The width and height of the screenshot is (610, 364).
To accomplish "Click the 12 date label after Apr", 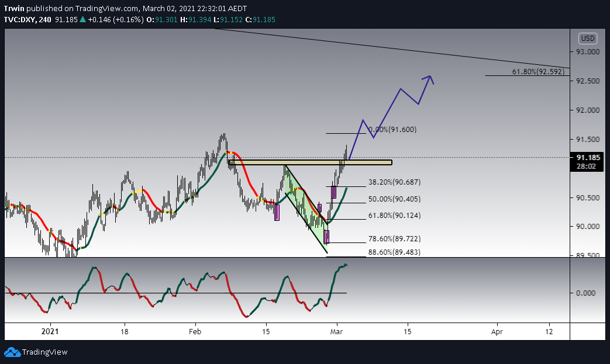I will 549,331.
